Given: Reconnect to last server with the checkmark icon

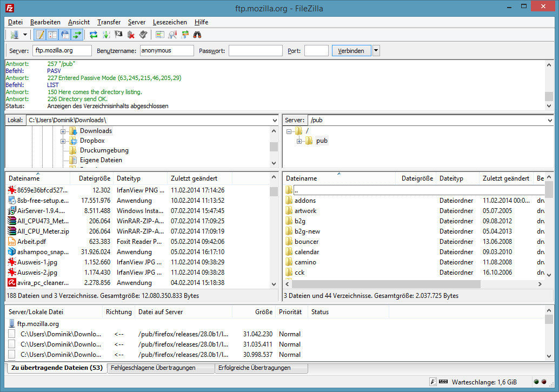Looking at the screenshot, I should point(143,35).
